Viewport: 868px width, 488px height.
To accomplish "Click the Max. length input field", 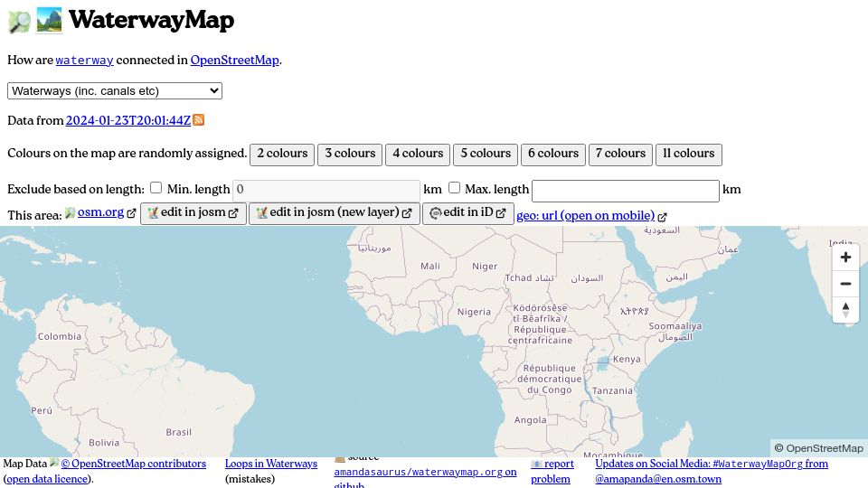I will point(626,191).
